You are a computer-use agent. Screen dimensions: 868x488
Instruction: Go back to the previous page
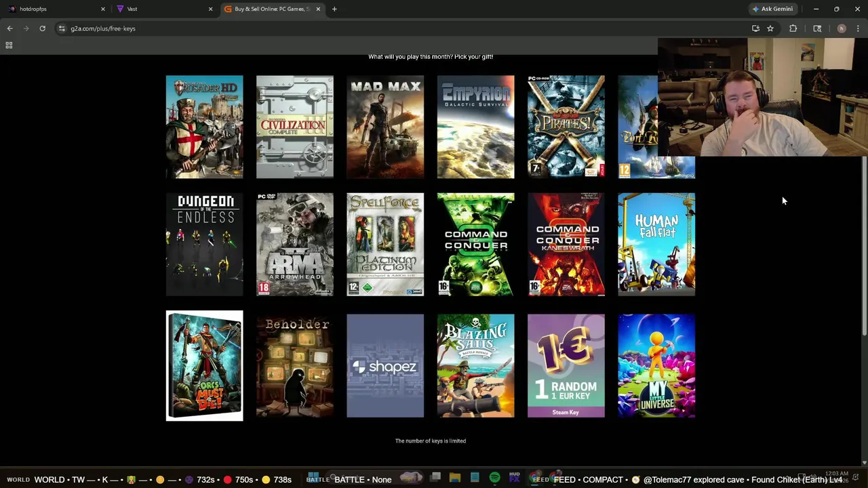9,28
